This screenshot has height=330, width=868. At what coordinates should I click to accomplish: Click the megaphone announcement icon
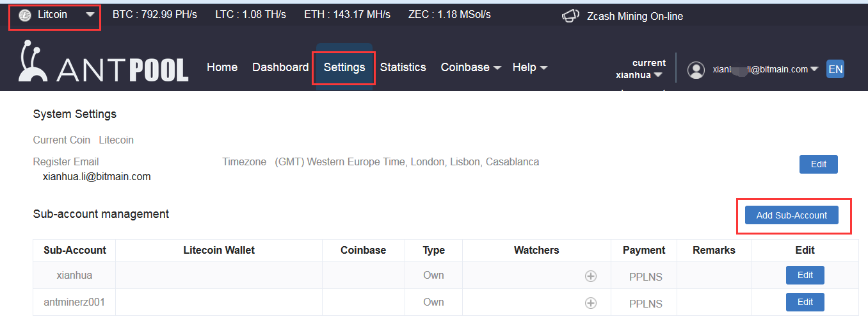coord(570,16)
